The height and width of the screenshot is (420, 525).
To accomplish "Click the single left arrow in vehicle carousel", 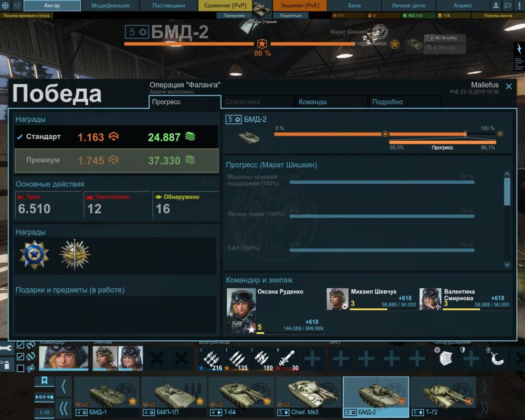I will point(64,387).
